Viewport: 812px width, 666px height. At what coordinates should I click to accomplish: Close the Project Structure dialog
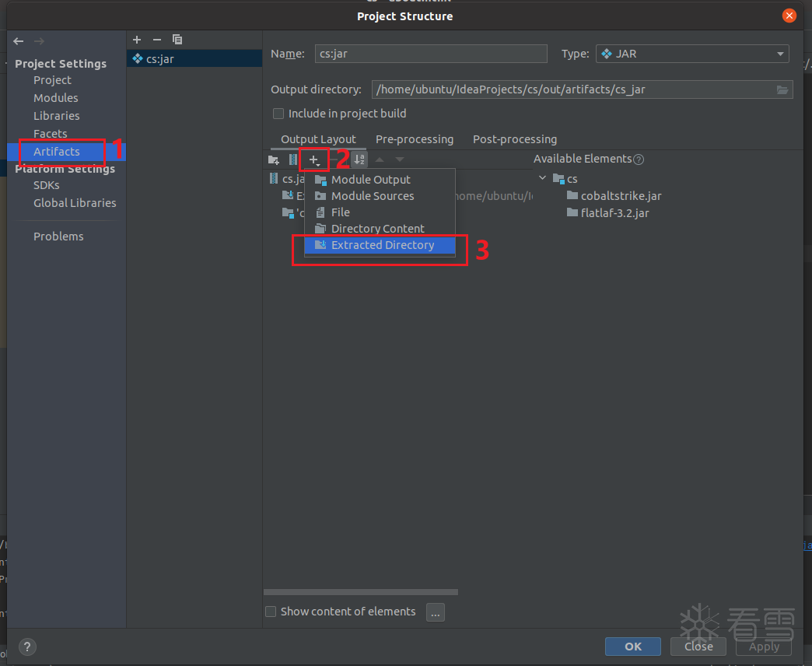click(789, 16)
